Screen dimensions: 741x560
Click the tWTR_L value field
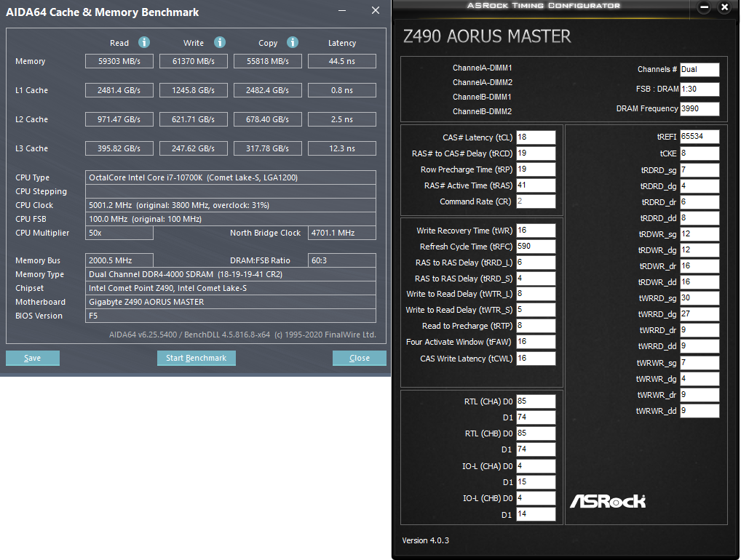click(536, 294)
